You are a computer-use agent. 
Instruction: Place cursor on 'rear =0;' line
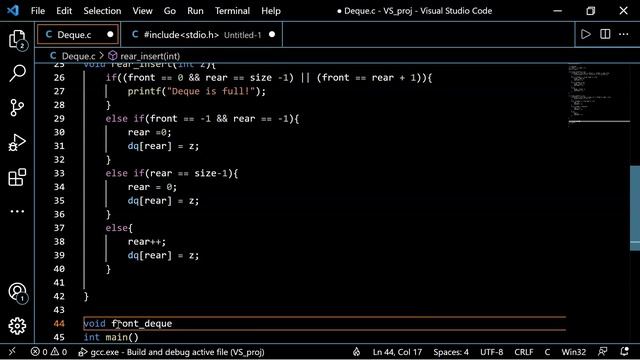pos(149,132)
